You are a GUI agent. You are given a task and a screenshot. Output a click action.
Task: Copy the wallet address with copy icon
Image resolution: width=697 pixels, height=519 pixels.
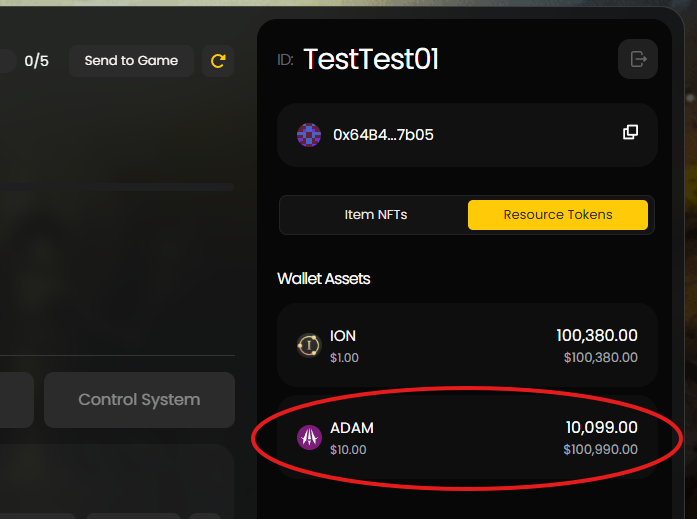(x=630, y=133)
